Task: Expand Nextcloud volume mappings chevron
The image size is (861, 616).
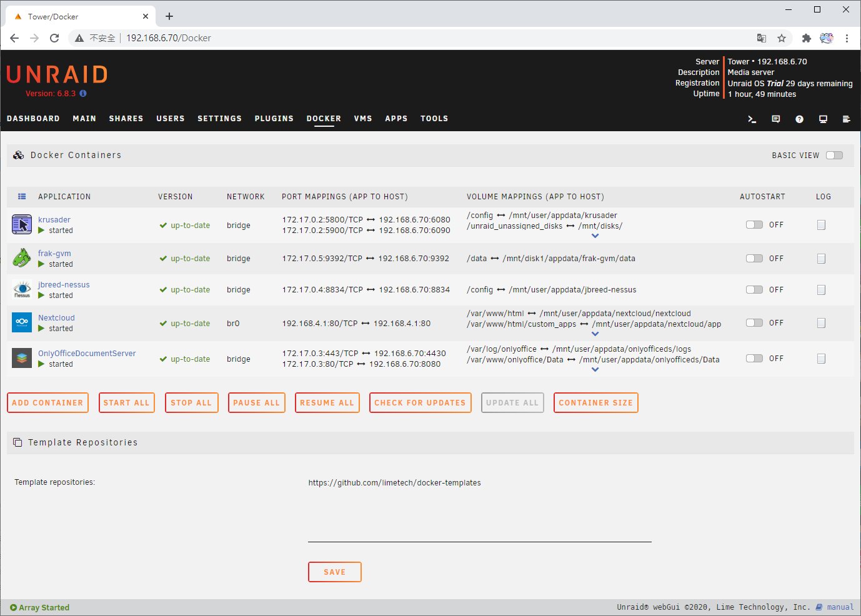Action: [x=595, y=334]
